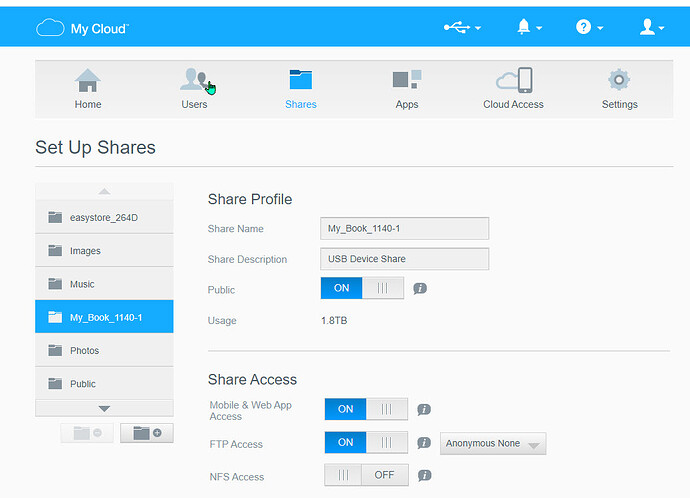Click the My_Book_1140-1 folder icon
690x498 pixels.
coord(55,317)
